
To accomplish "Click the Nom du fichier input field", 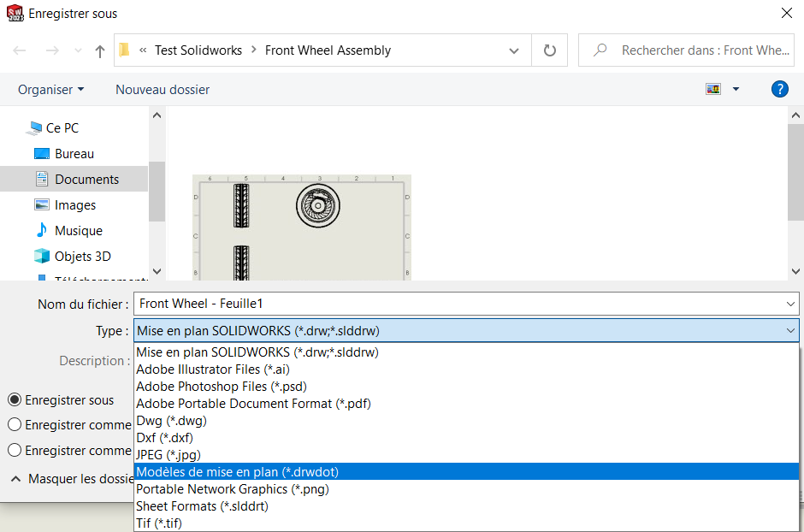I will tap(458, 304).
